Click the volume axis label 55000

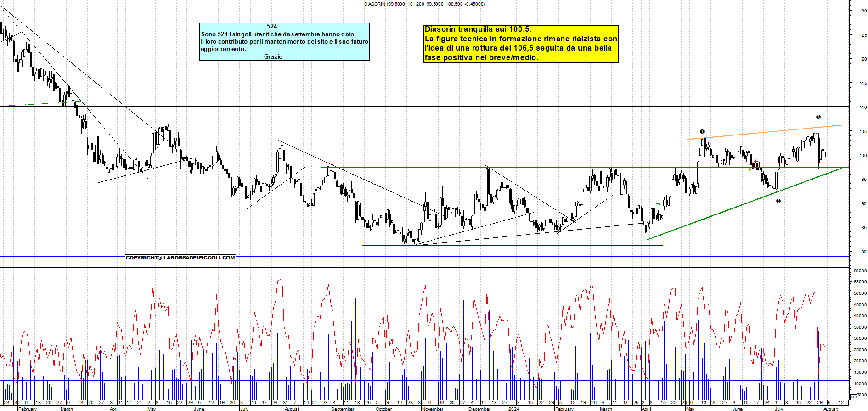pyautogui.click(x=860, y=282)
